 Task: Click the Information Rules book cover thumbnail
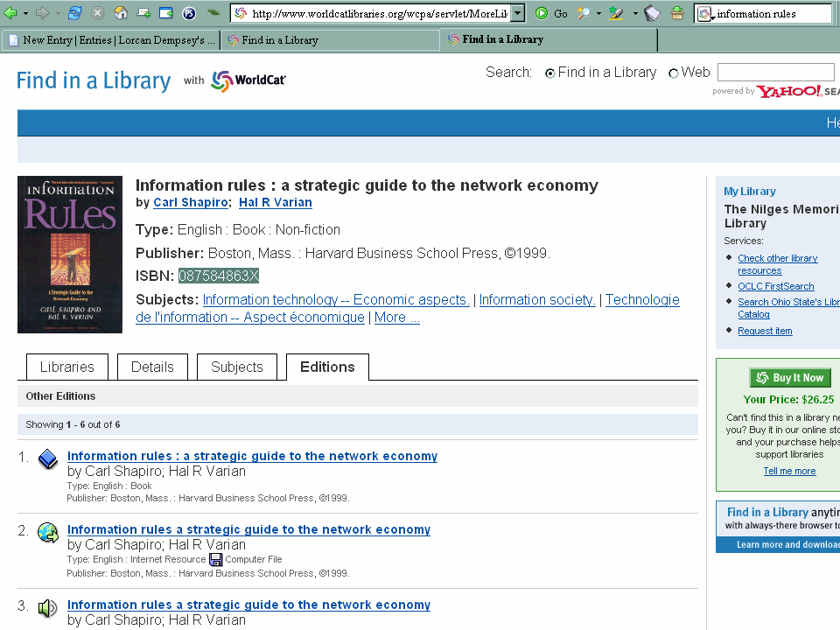70,255
